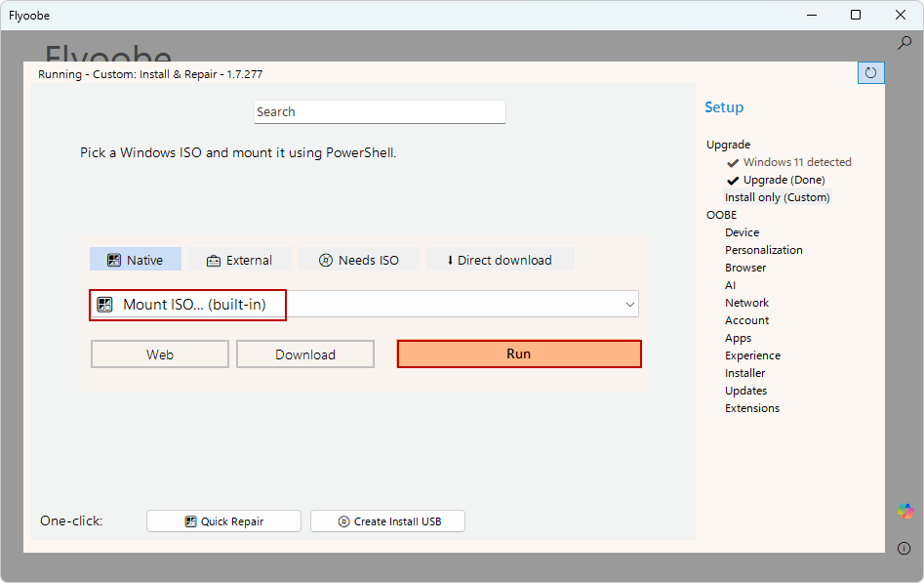Open the Extensions setup section

[752, 408]
